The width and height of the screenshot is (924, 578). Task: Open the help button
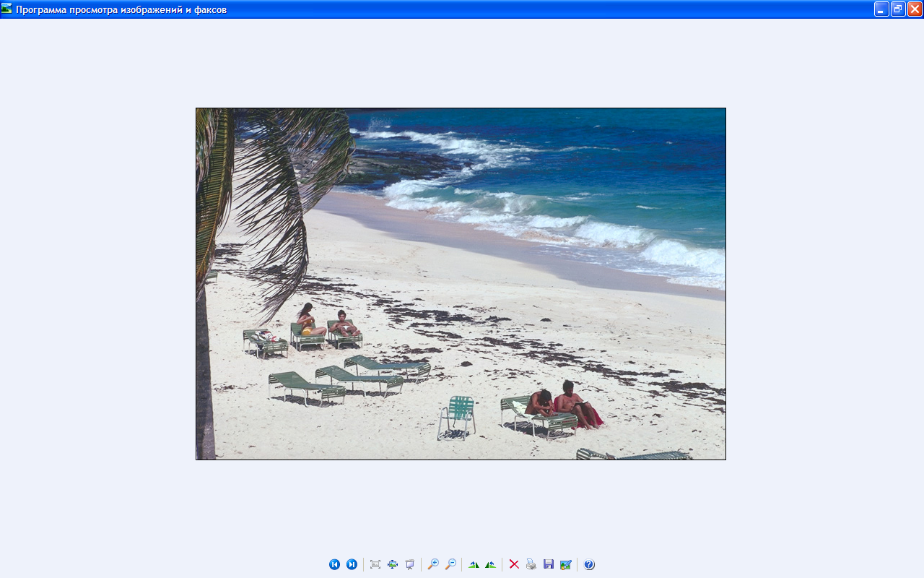tap(589, 564)
